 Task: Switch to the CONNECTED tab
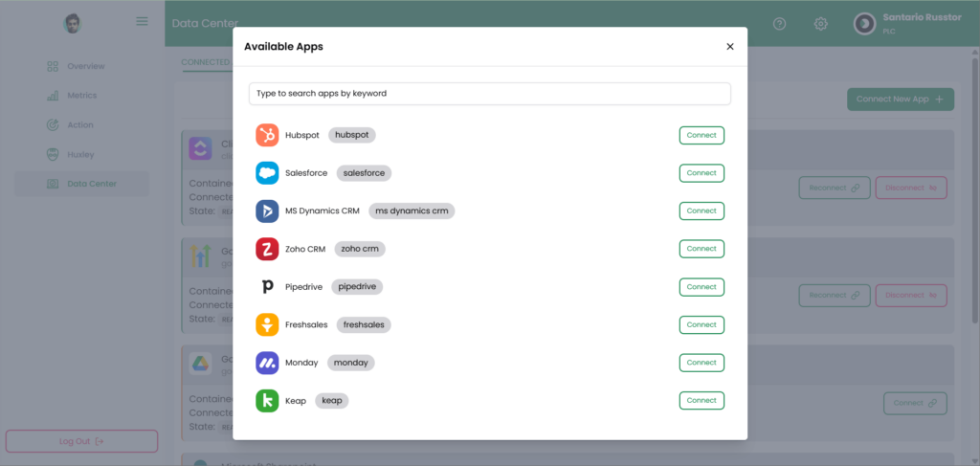click(207, 62)
